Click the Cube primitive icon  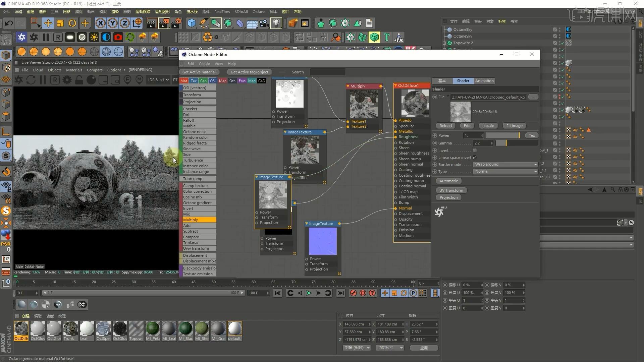click(x=192, y=23)
